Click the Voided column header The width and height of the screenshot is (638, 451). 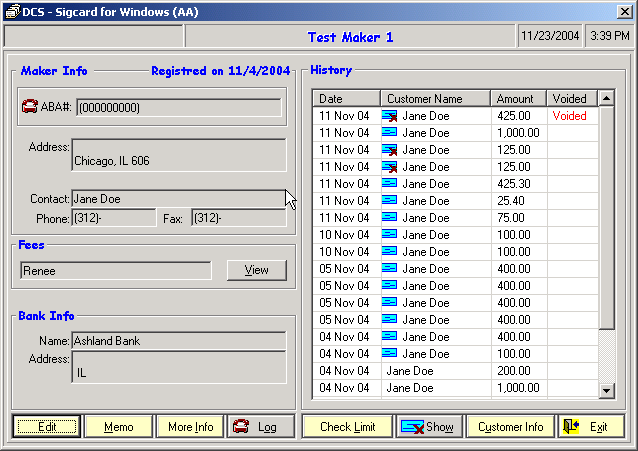tap(572, 99)
